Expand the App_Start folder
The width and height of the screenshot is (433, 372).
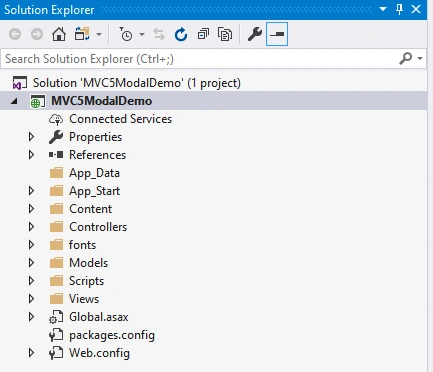click(31, 191)
